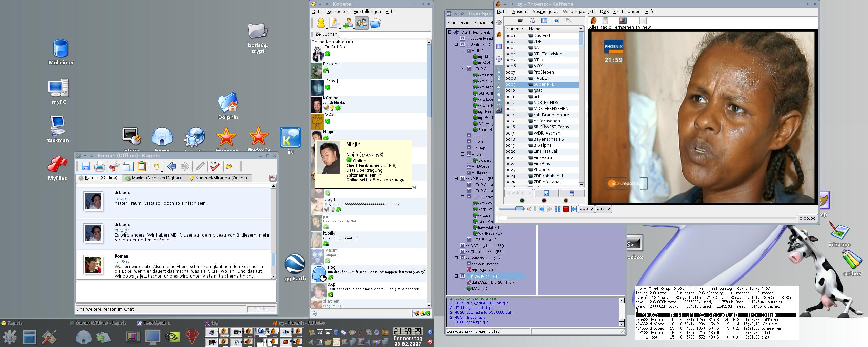The height and width of the screenshot is (347, 868).
Task: Click the previous track button in Kaffeine
Action: point(541,209)
